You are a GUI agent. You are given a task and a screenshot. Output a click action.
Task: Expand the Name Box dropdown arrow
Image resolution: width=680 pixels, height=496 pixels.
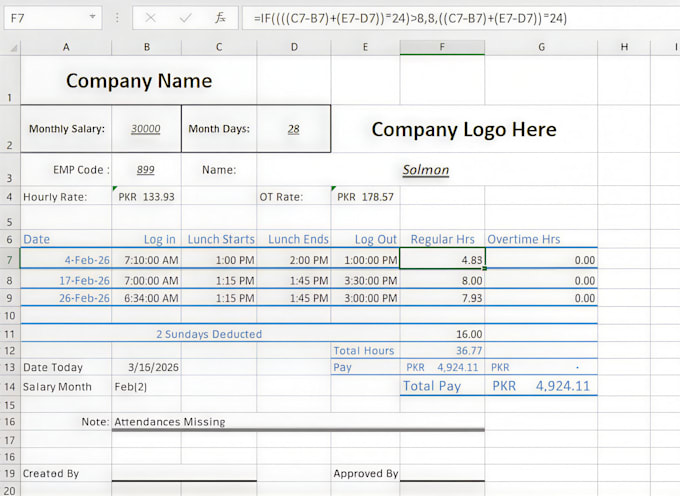click(x=92, y=17)
